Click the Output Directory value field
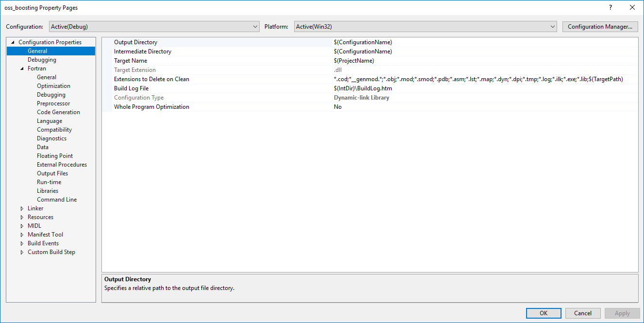This screenshot has height=323, width=644. [x=484, y=42]
